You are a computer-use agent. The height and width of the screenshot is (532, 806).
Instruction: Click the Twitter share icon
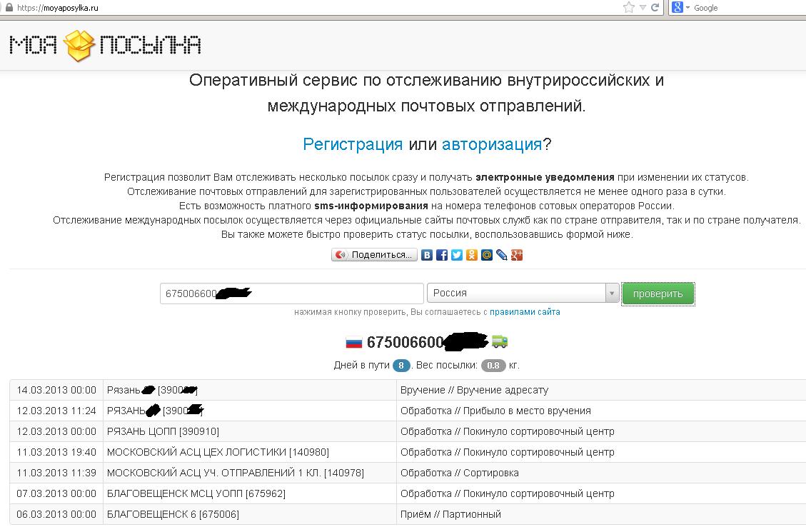[457, 255]
